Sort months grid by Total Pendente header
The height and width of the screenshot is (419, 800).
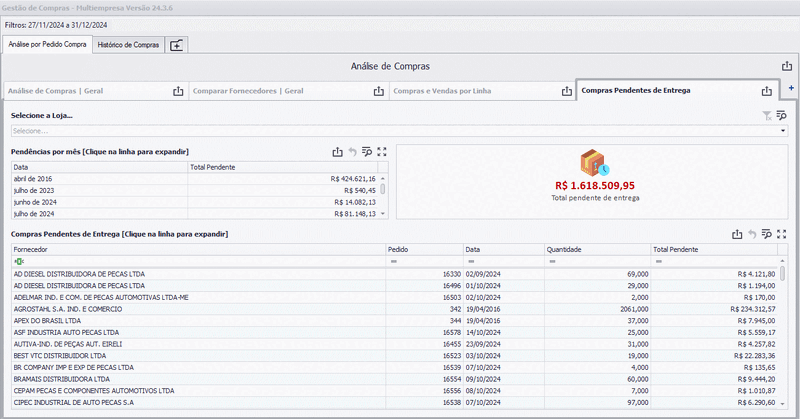pyautogui.click(x=283, y=167)
